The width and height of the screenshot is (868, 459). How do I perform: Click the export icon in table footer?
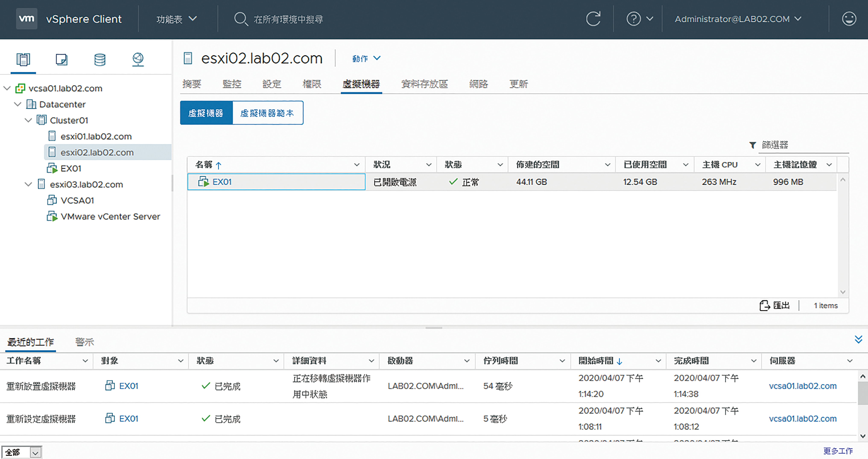pyautogui.click(x=764, y=306)
